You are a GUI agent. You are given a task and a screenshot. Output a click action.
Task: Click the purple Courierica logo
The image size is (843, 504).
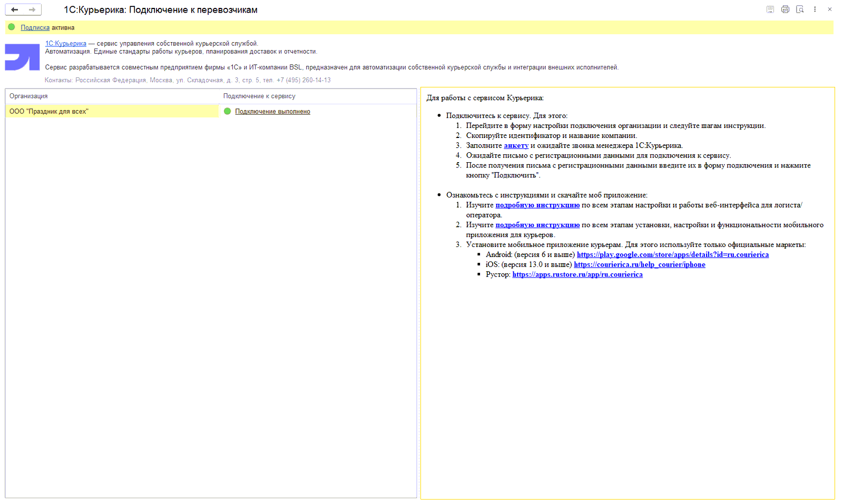pos(22,57)
